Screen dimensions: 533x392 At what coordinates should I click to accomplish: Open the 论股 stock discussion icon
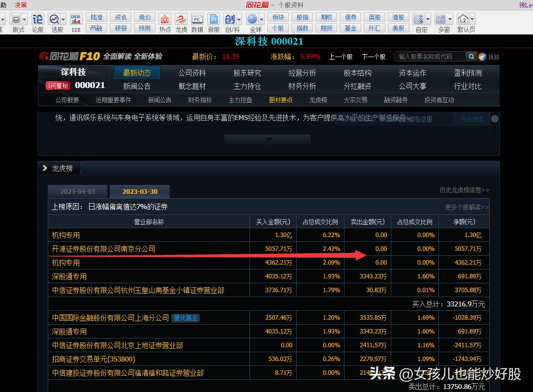click(x=37, y=20)
